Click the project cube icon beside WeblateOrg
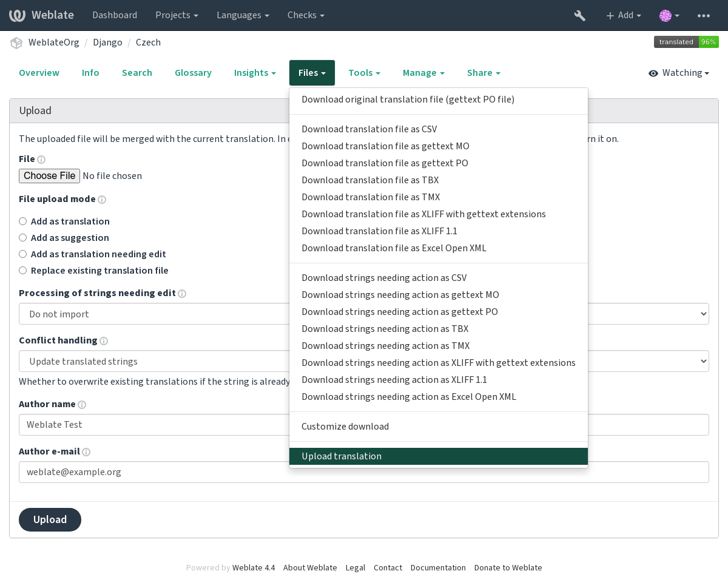 pyautogui.click(x=16, y=42)
